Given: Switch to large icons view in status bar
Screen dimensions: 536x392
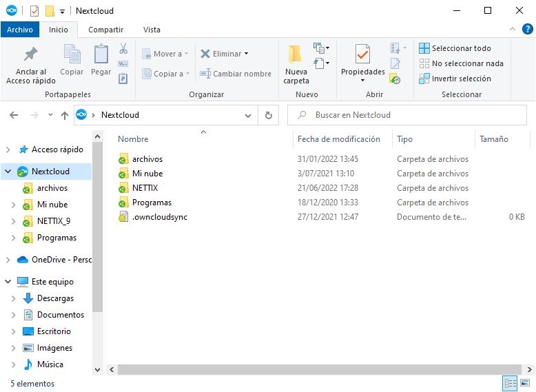Looking at the screenshot, I should [x=526, y=383].
